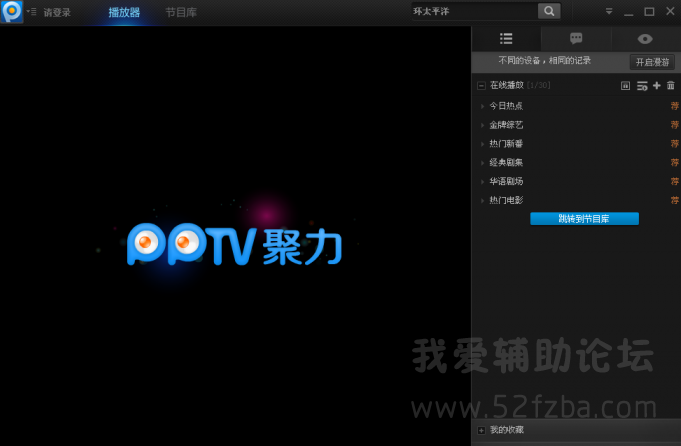The width and height of the screenshot is (681, 446).
Task: Click 请登录 to log in
Action: point(57,13)
